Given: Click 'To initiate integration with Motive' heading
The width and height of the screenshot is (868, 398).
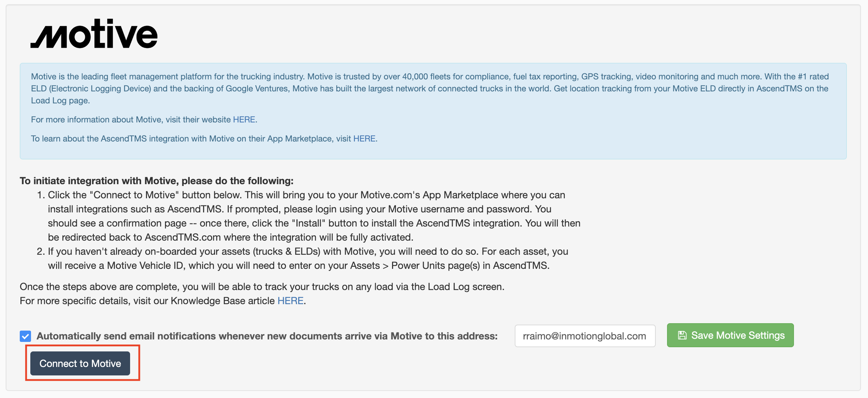Looking at the screenshot, I should pyautogui.click(x=157, y=181).
